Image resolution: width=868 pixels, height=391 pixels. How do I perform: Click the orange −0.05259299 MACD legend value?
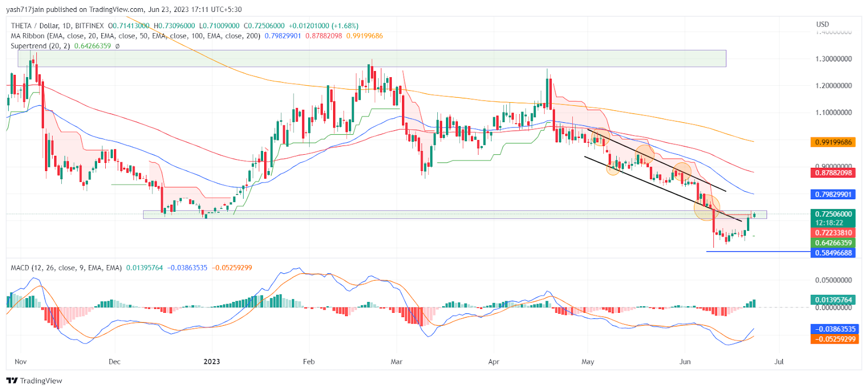tap(232, 268)
